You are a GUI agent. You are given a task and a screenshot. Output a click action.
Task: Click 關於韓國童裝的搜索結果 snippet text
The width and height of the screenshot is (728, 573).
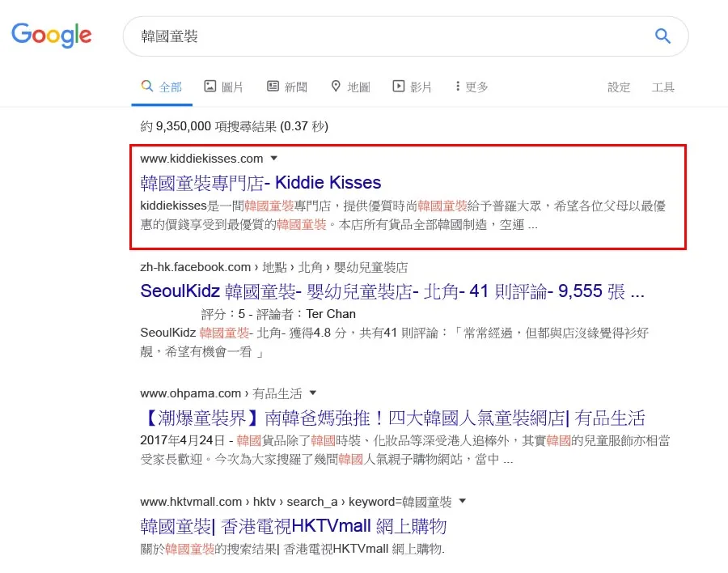point(293,549)
